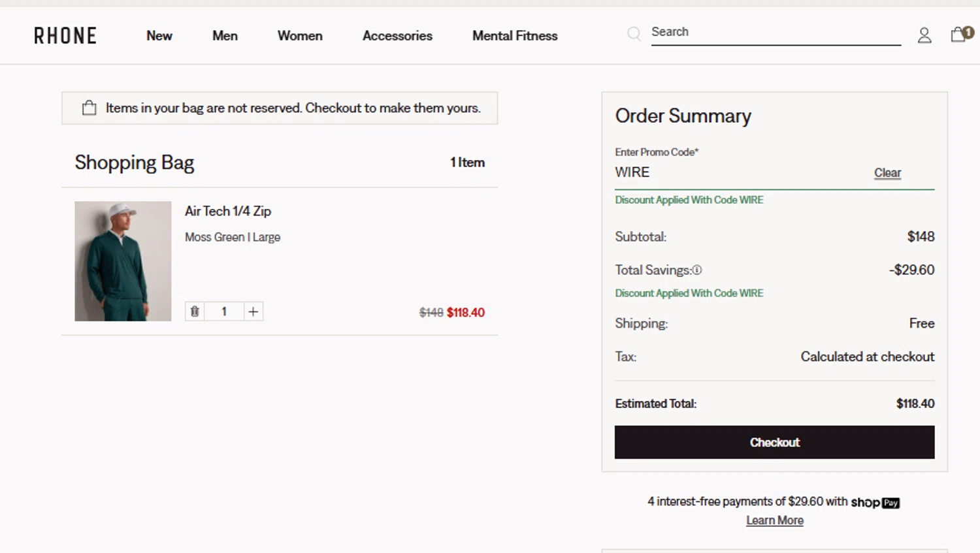The height and width of the screenshot is (553, 980).
Task: Open the New menu
Action: [159, 36]
